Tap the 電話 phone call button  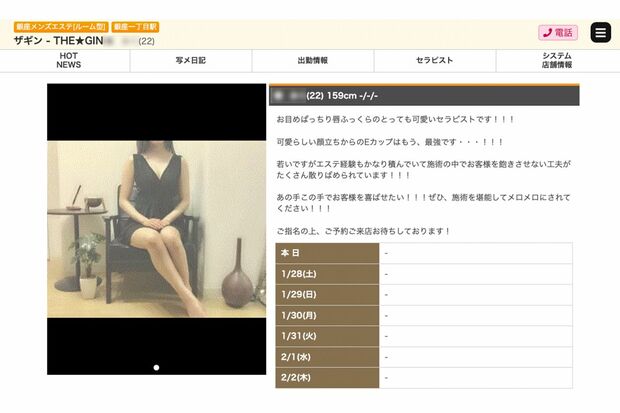[x=558, y=32]
